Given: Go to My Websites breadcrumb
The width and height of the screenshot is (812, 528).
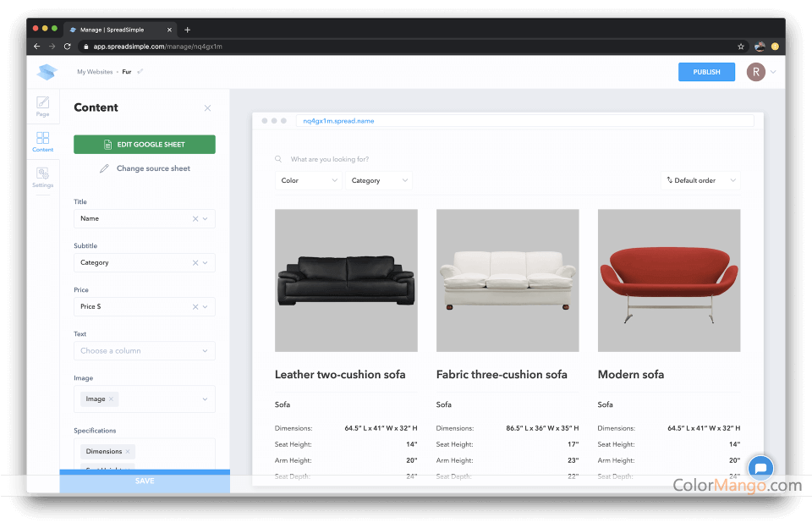Looking at the screenshot, I should (95, 72).
